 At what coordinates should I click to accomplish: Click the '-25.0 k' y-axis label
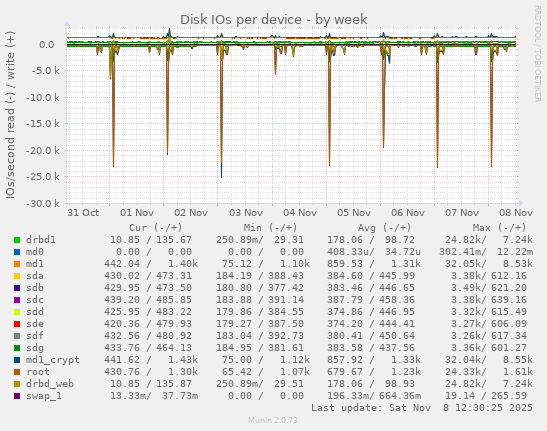[43, 177]
